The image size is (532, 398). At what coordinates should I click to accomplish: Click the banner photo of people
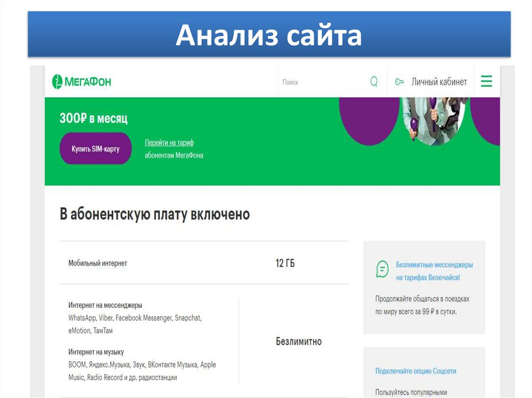[x=434, y=121]
